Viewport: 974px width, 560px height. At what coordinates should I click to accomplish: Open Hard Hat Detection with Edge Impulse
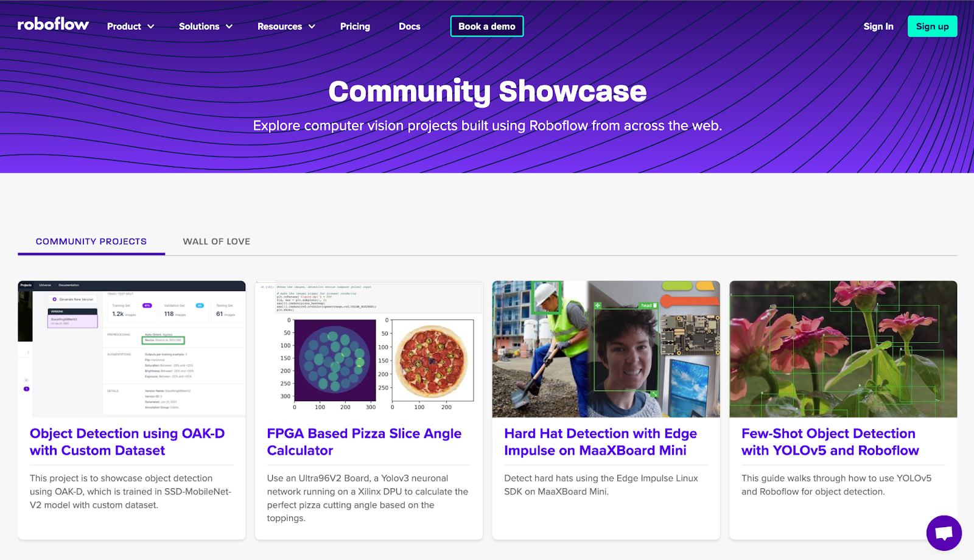(x=600, y=442)
